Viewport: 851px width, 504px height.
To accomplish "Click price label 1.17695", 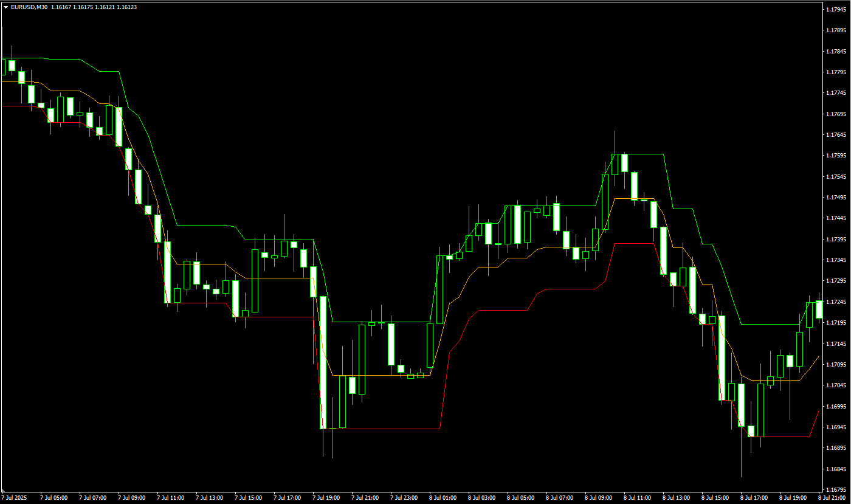I will pyautogui.click(x=836, y=114).
